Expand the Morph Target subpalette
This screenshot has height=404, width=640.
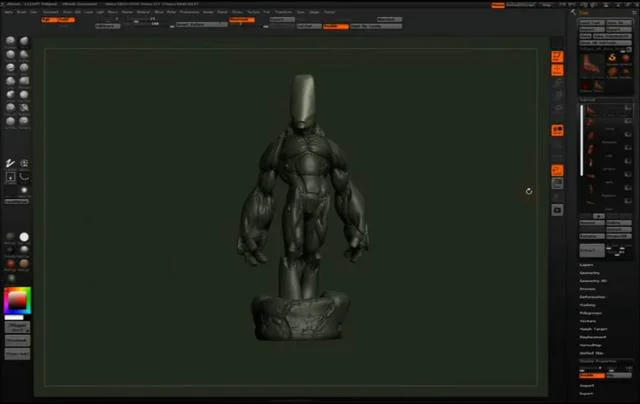coord(593,329)
